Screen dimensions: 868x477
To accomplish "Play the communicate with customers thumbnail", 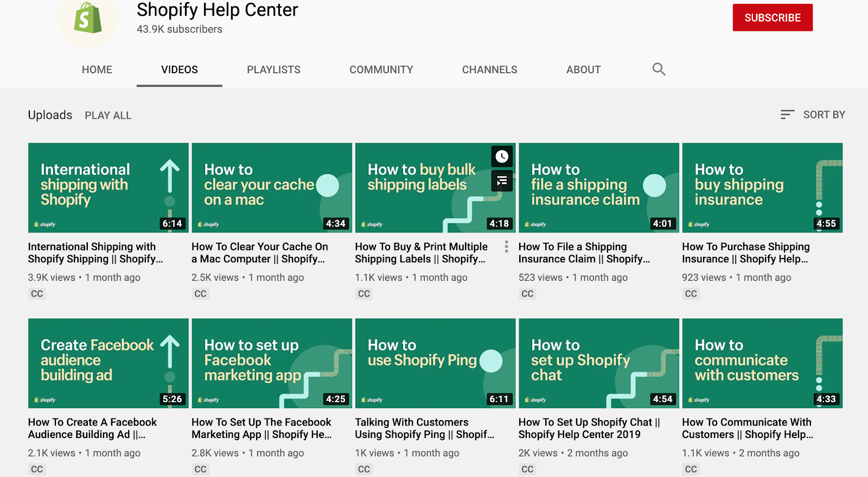I will [x=762, y=363].
